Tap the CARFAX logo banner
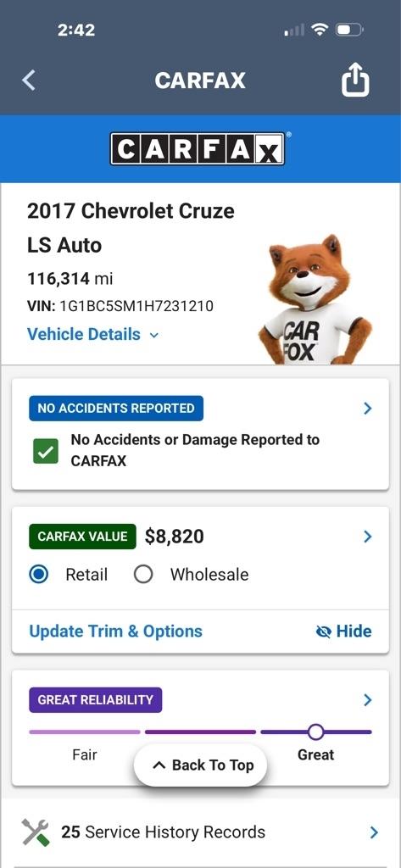Viewport: 401px width, 868px height. click(x=198, y=149)
